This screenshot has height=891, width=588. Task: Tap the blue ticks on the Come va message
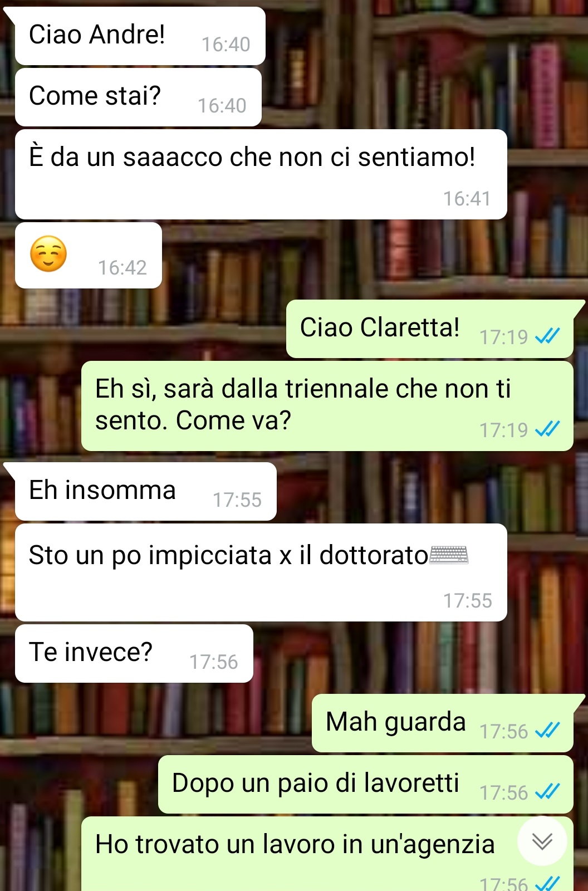coord(547,429)
